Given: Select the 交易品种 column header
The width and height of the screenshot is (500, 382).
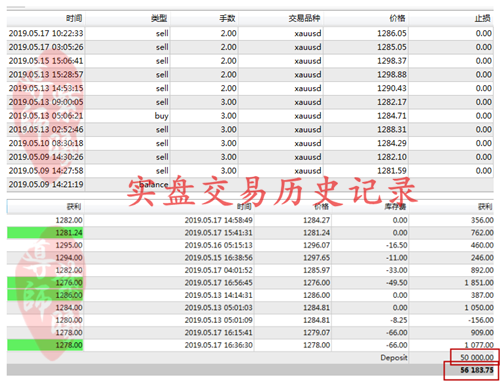Looking at the screenshot, I should [304, 18].
